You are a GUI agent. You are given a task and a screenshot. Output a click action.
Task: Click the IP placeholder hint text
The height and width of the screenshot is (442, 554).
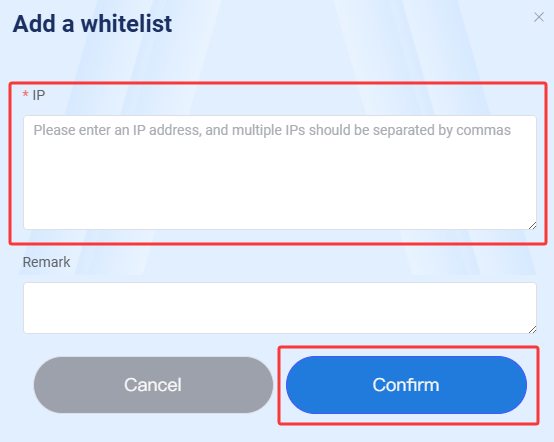pos(272,130)
